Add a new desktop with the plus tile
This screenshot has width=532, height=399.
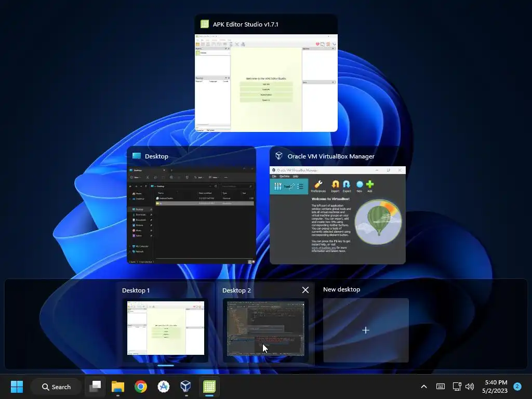tap(366, 330)
